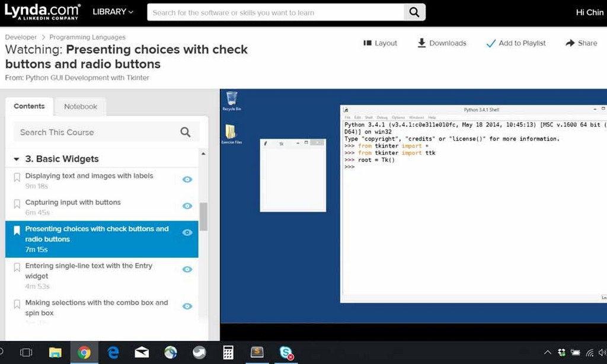The width and height of the screenshot is (607, 364).
Task: Click Add to Playlist
Action: 516,43
